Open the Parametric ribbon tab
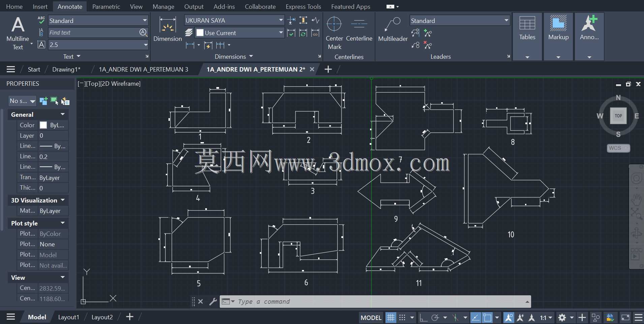 (x=106, y=6)
